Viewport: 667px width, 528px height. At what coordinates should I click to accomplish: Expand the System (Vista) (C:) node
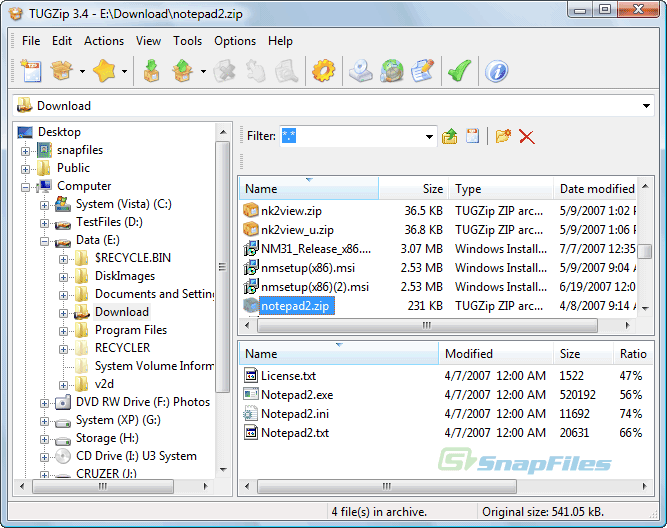pos(44,205)
